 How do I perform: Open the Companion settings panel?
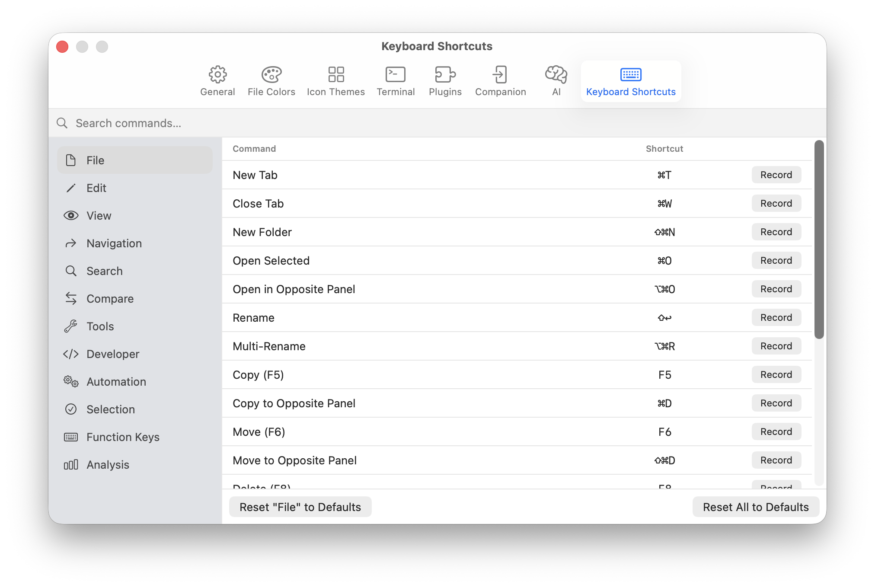pyautogui.click(x=500, y=80)
